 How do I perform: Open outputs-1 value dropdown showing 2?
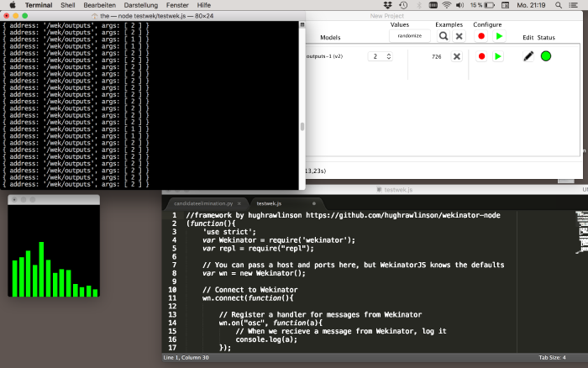coord(380,56)
